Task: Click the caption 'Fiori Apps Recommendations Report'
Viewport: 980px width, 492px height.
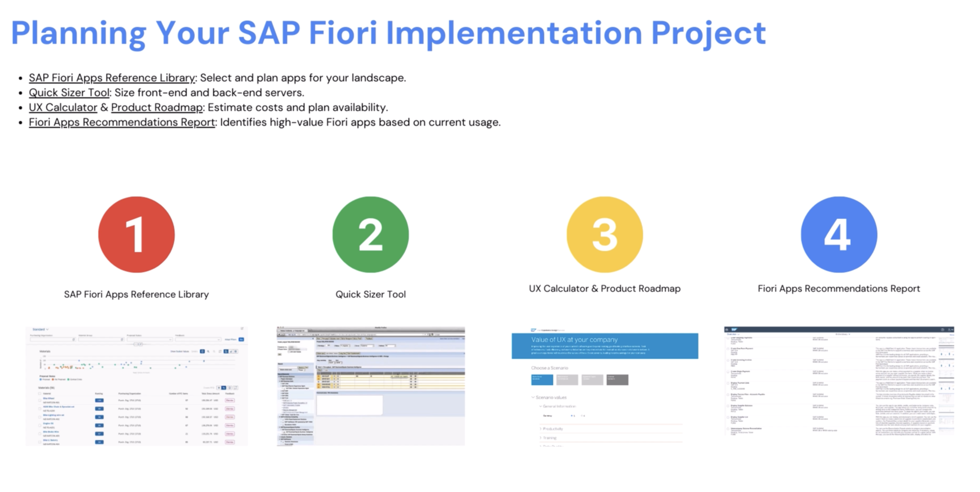Action: tap(839, 289)
